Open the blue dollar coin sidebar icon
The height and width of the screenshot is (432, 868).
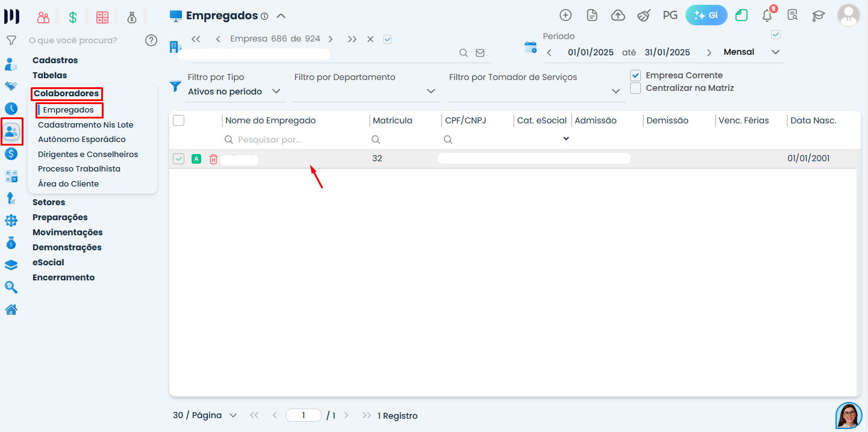click(x=11, y=154)
